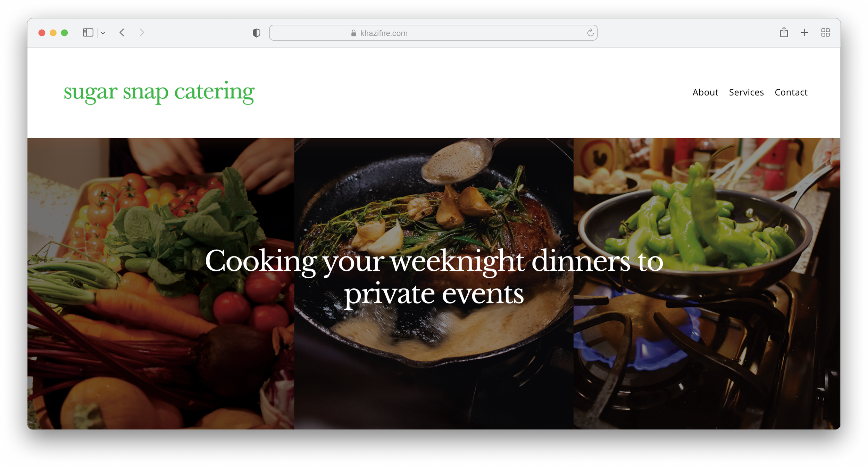Go back with the back arrow
Viewport: 868px width, 466px height.
click(x=122, y=33)
